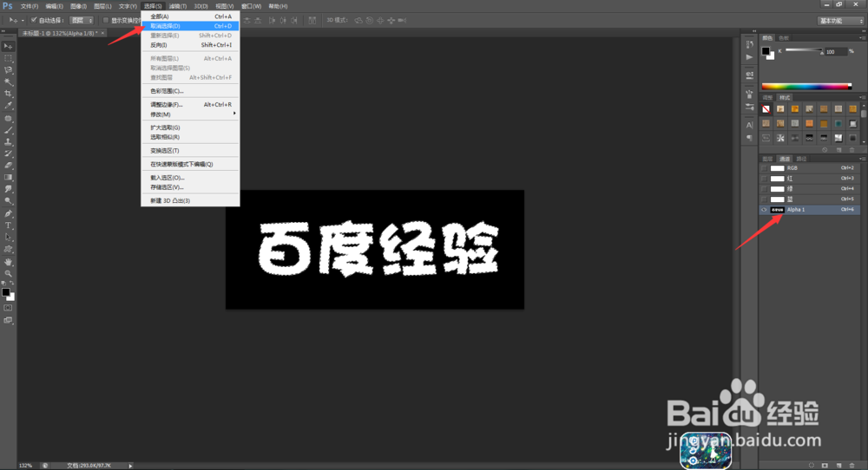Choose 载入选区(O)... menu entry
This screenshot has width=868, height=470.
pos(190,178)
